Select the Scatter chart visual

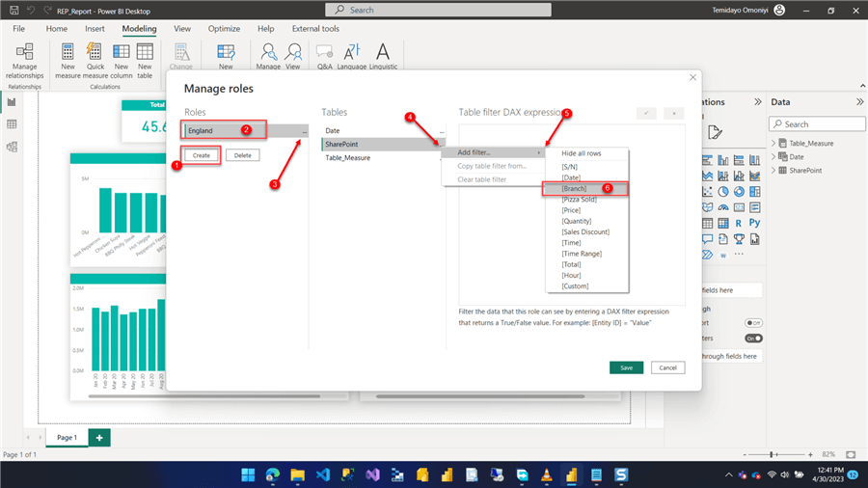[708, 191]
